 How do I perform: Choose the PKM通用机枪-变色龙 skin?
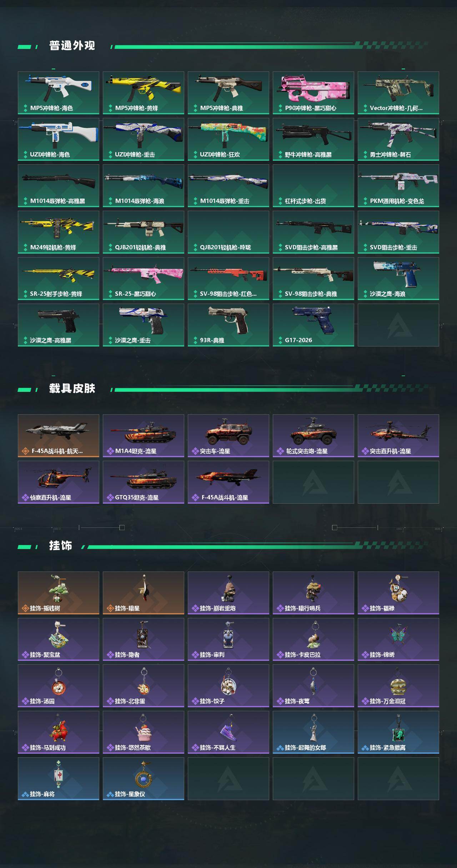pyautogui.click(x=398, y=186)
